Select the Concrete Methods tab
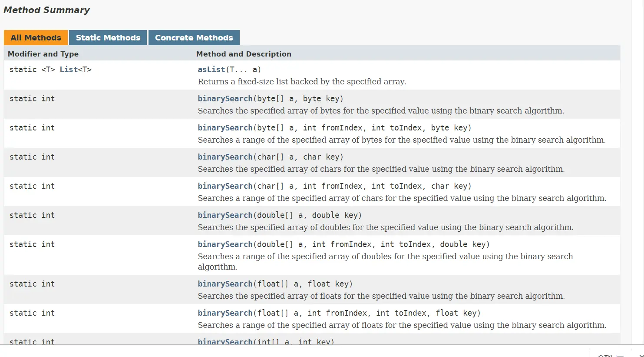The width and height of the screenshot is (644, 357). [x=194, y=38]
